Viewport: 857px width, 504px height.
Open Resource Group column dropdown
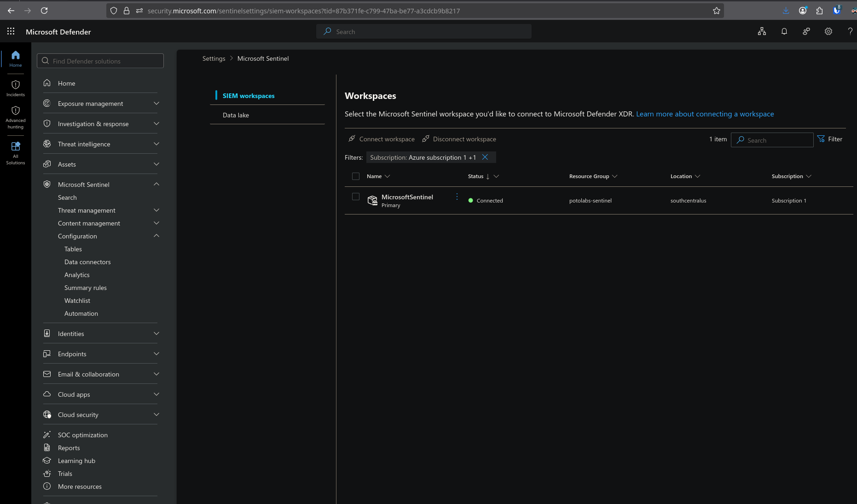[x=615, y=176]
